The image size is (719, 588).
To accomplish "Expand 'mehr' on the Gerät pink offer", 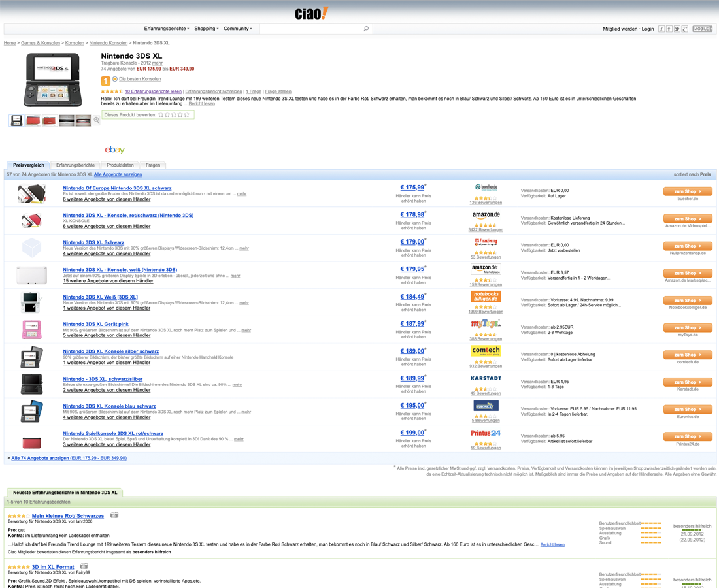I will tap(246, 331).
